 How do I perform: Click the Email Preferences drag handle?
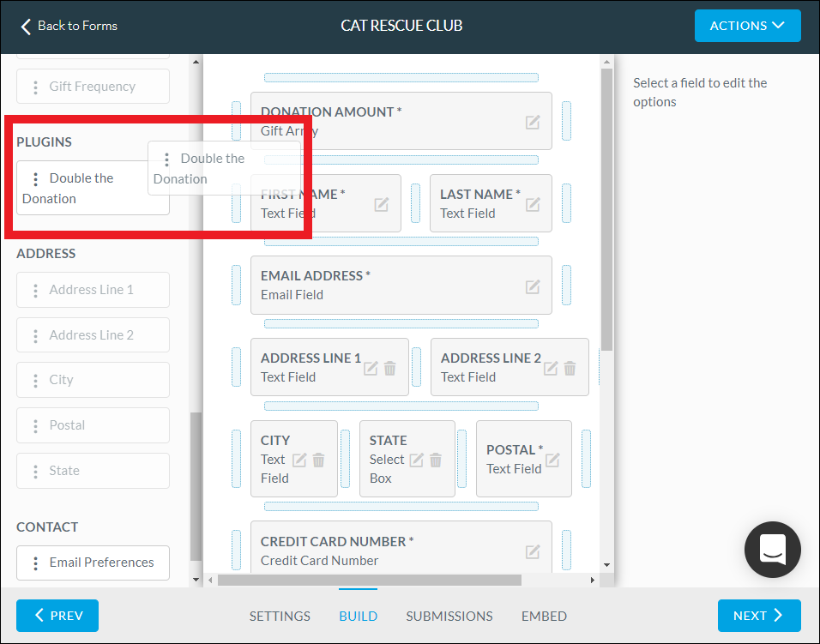[x=35, y=563]
